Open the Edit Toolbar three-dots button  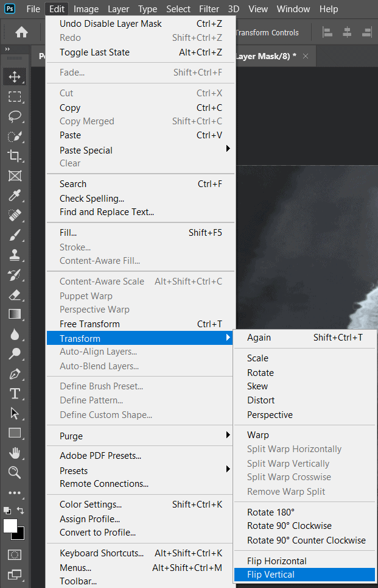point(15,493)
